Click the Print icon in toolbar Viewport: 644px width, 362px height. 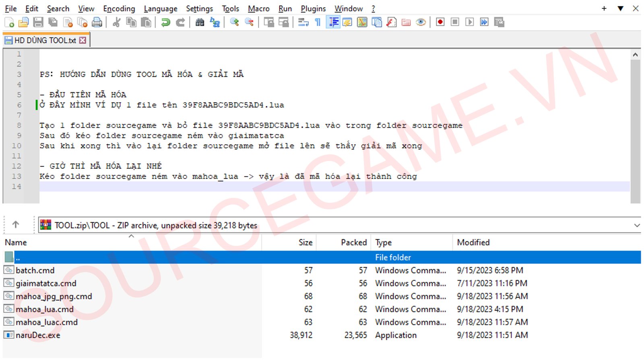(97, 23)
